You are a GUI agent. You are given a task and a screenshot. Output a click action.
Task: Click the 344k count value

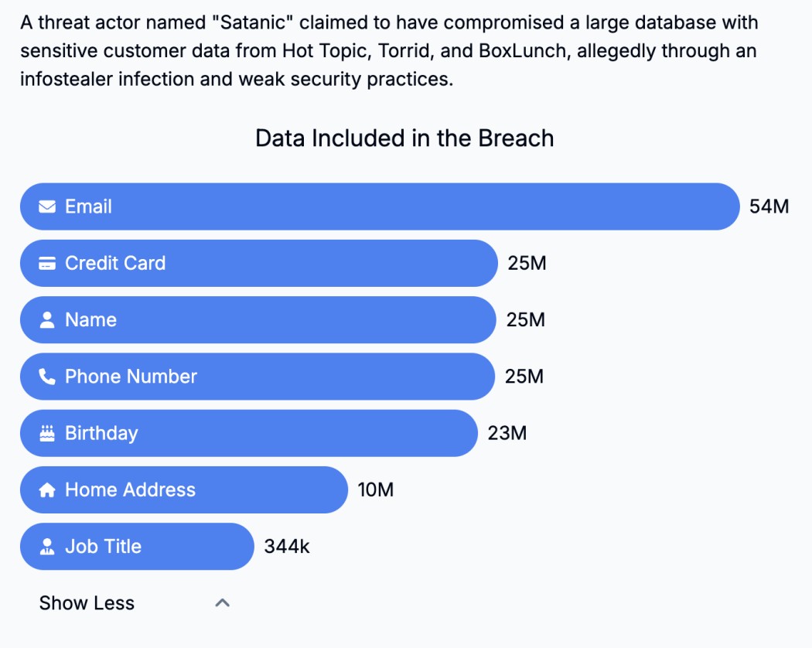click(x=287, y=547)
